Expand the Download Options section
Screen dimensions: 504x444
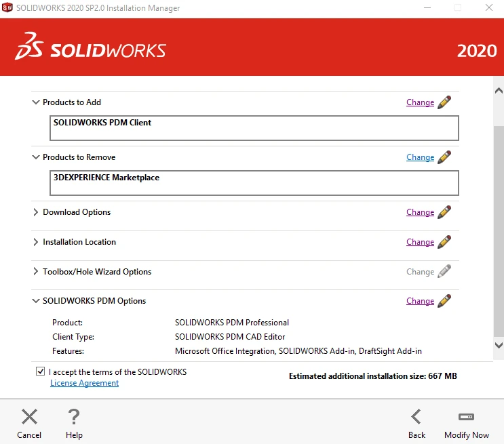click(35, 212)
